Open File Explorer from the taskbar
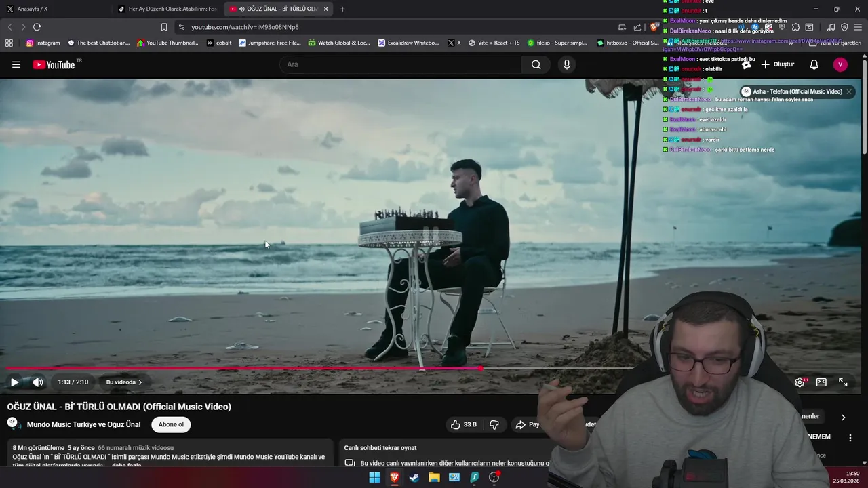Screen dimensions: 868x488 434,477
